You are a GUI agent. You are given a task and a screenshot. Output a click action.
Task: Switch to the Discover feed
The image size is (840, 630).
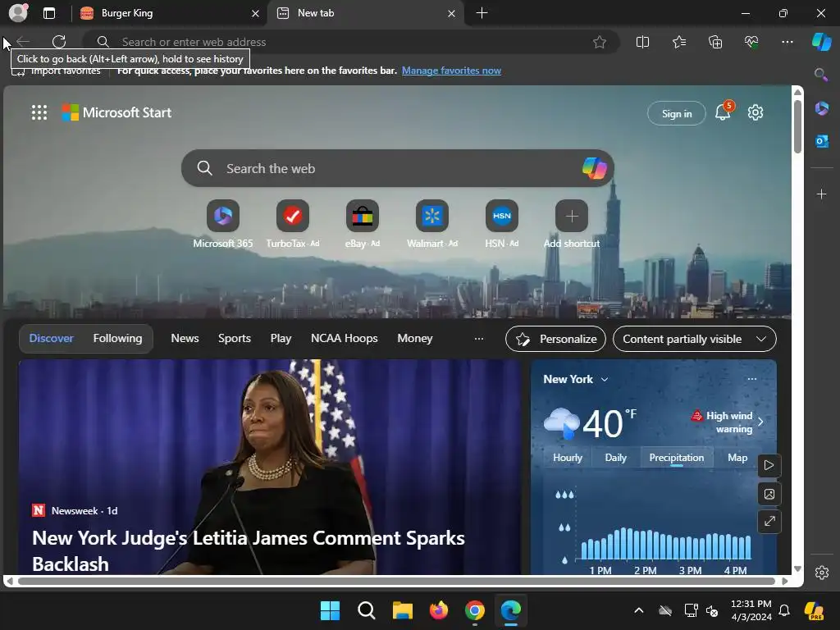(52, 338)
